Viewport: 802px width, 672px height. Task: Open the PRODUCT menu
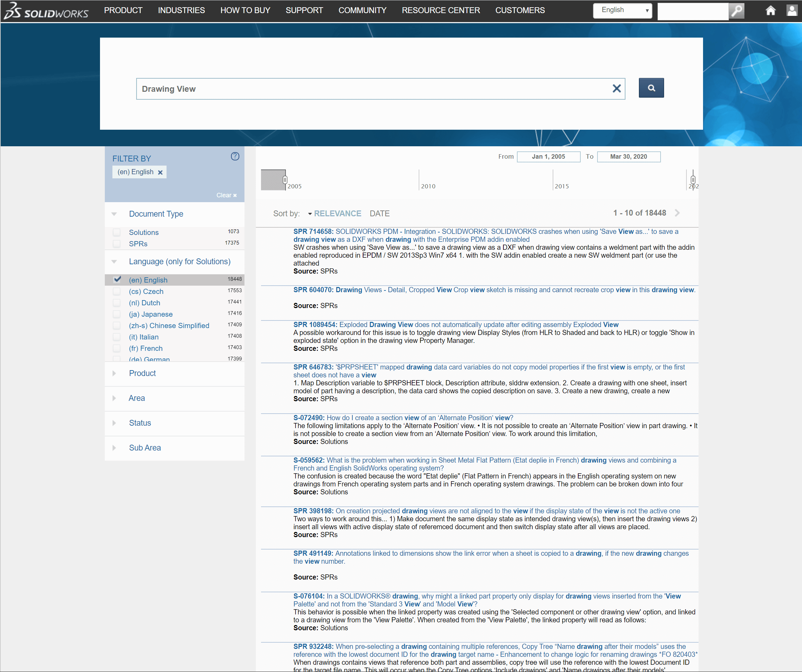123,10
